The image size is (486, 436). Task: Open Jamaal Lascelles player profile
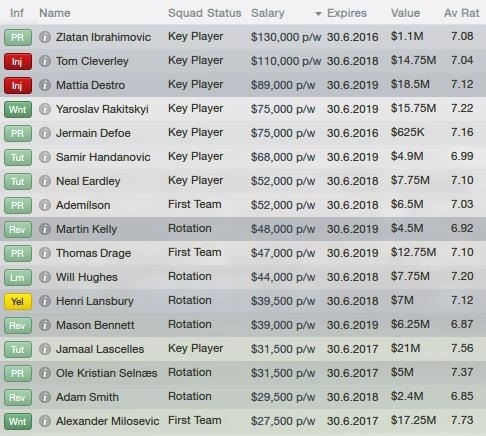[100, 349]
